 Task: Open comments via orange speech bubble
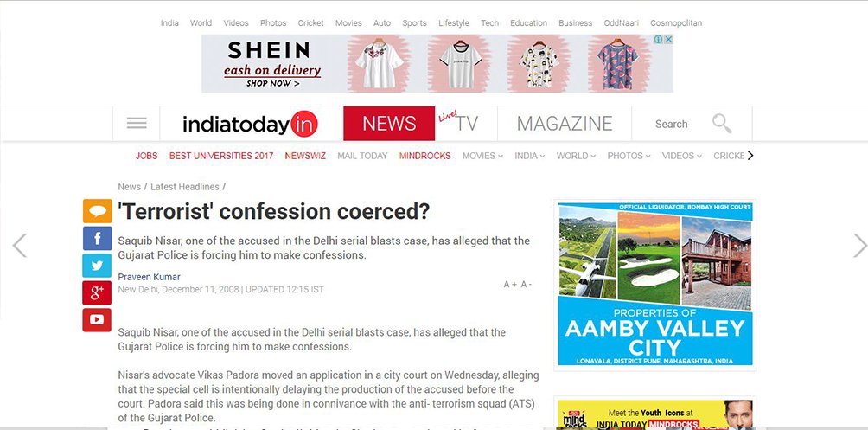pyautogui.click(x=97, y=211)
